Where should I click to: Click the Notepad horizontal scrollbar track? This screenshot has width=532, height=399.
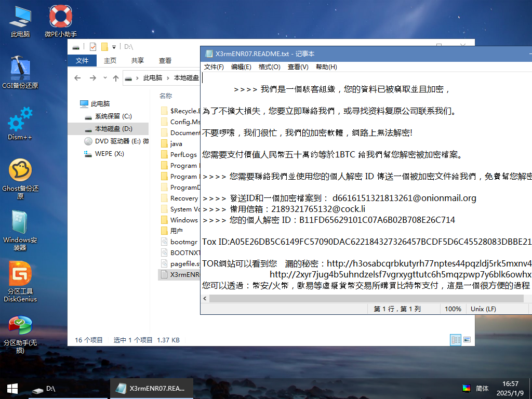tap(366, 299)
